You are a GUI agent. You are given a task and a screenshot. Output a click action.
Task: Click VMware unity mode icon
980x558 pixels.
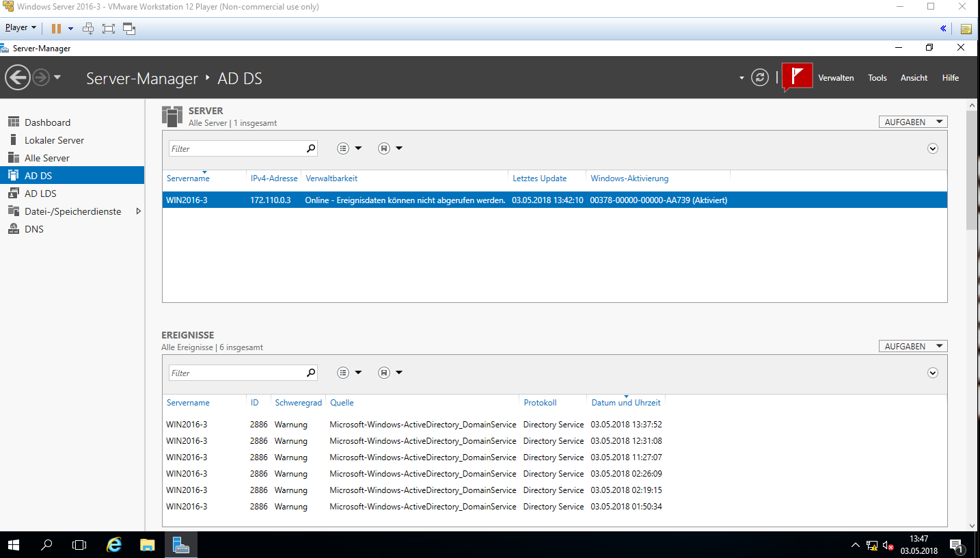[x=129, y=29]
